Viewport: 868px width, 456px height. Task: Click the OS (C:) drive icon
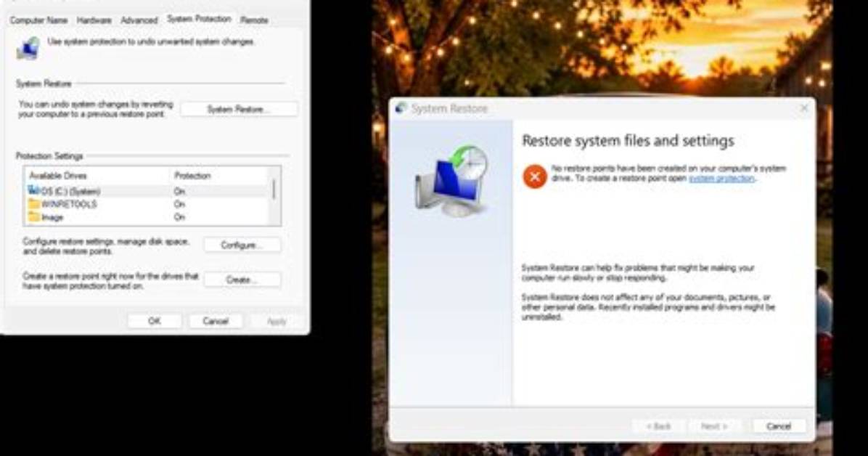pos(33,190)
